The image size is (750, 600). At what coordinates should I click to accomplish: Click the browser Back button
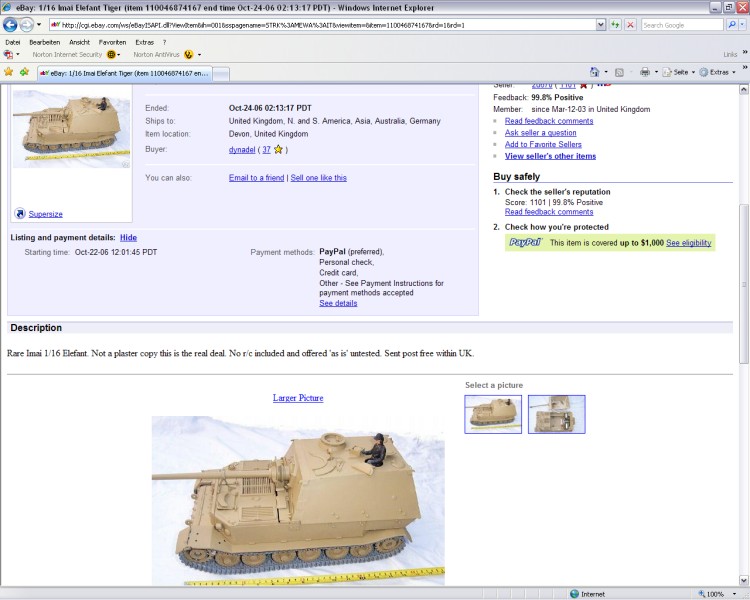(11, 25)
